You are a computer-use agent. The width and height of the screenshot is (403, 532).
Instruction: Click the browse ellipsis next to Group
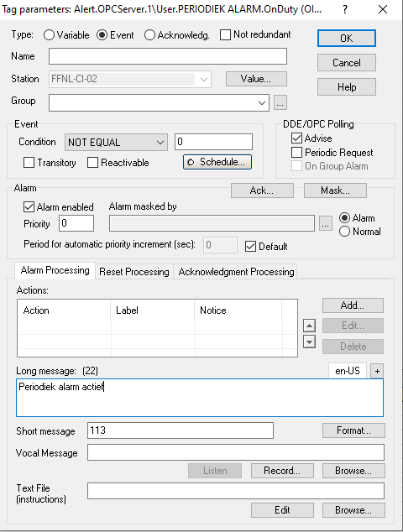(280, 102)
